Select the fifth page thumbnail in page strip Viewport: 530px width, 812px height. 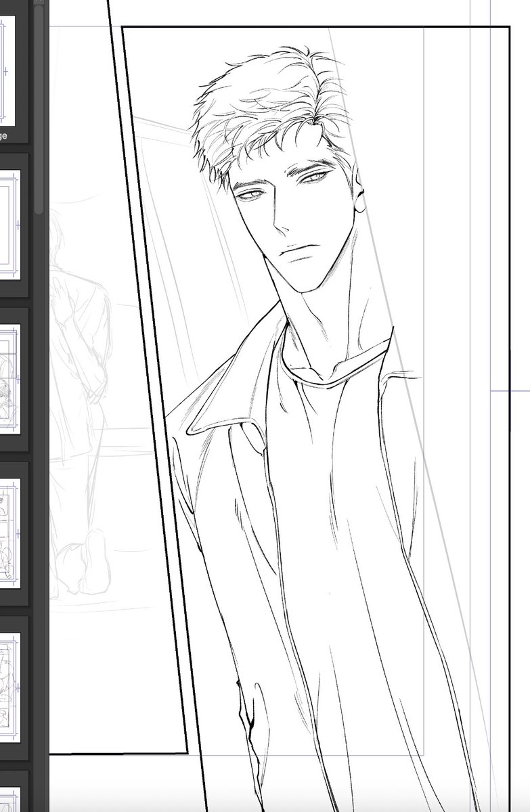[x=10, y=687]
